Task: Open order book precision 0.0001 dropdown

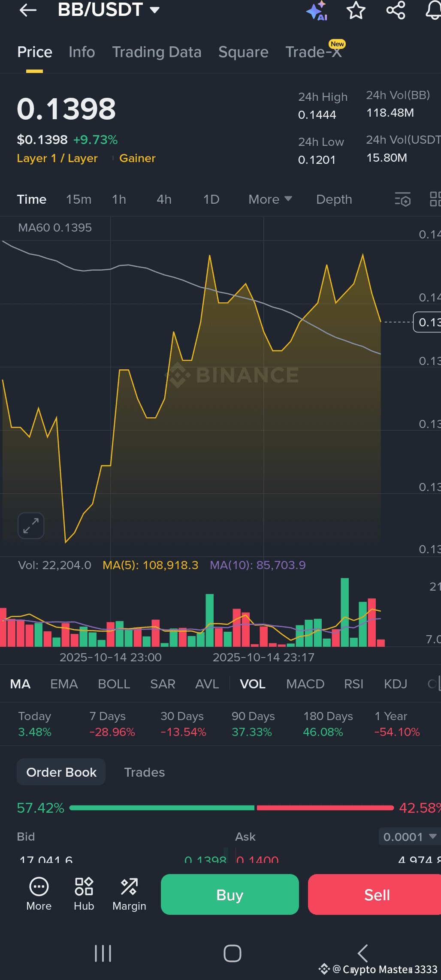Action: coord(410,837)
